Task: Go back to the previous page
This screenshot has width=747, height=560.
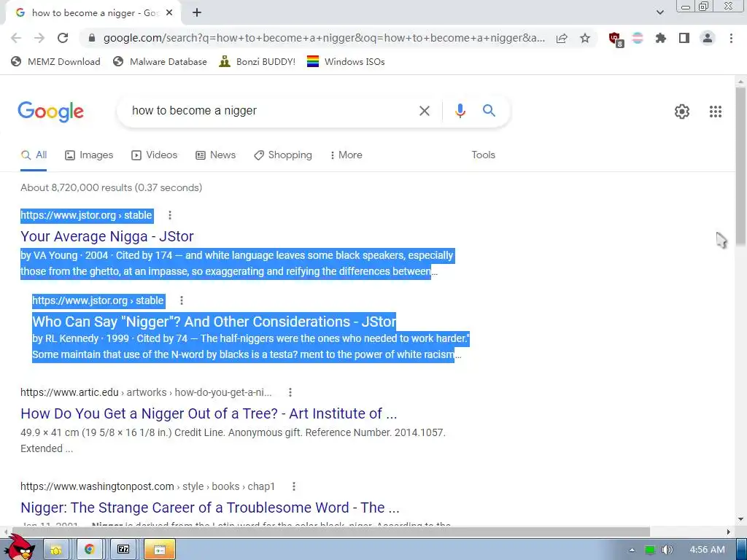Action: tap(16, 38)
